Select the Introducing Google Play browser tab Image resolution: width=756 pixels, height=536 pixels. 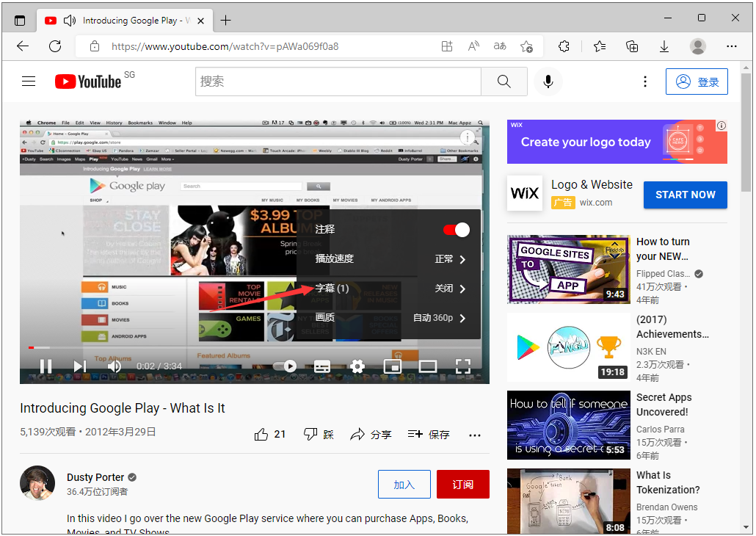(x=123, y=21)
